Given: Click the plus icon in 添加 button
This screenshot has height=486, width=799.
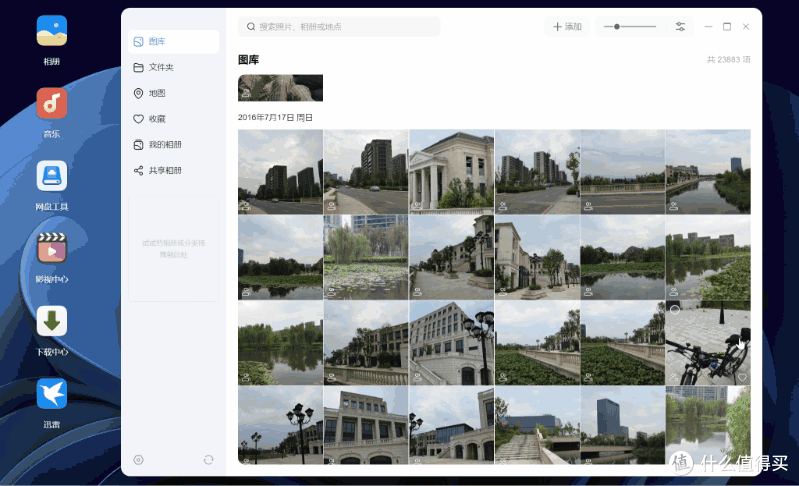Looking at the screenshot, I should click(x=557, y=26).
